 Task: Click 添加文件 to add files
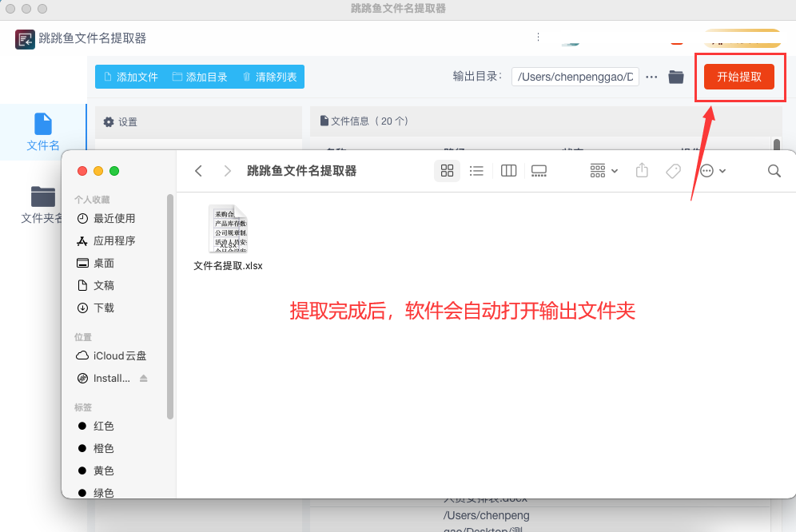pos(130,77)
